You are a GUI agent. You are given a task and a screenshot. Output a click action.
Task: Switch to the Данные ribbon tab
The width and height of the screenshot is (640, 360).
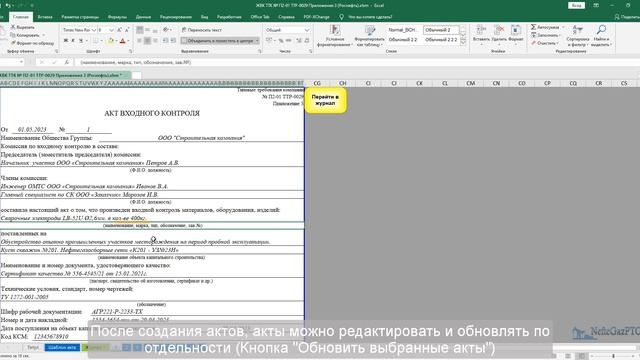click(x=143, y=17)
